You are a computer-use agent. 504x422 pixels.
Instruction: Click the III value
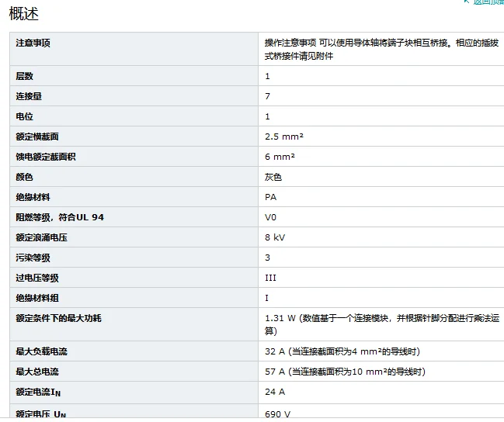(271, 278)
